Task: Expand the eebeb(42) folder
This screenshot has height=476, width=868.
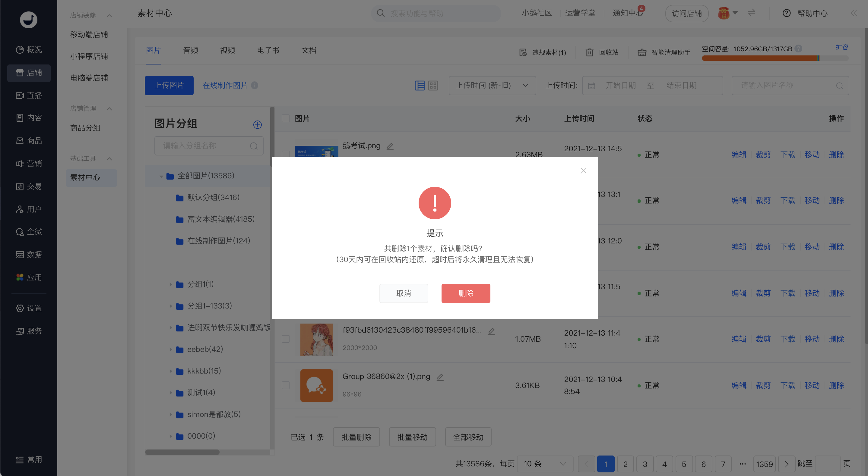Action: pos(170,349)
